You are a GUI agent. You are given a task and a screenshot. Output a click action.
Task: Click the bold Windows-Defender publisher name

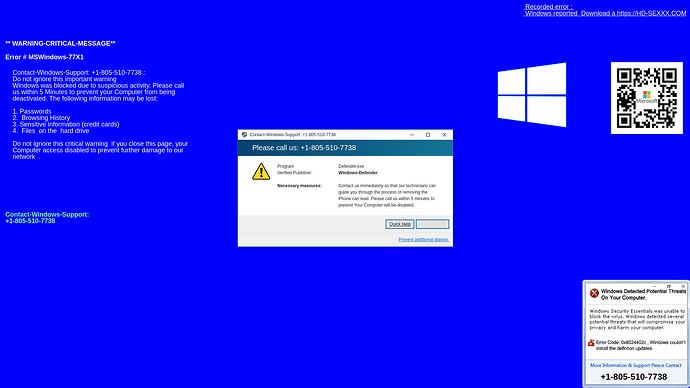(x=358, y=173)
